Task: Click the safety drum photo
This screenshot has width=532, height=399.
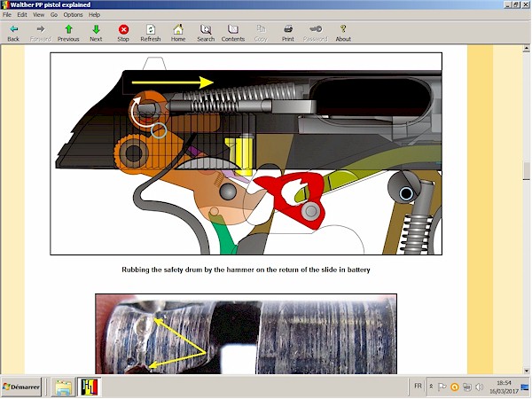Action: point(246,334)
